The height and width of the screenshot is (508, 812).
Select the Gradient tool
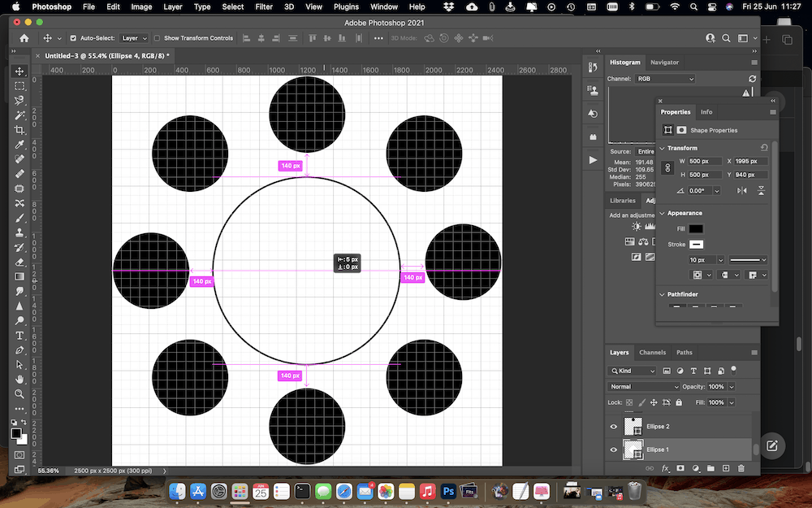tap(19, 276)
